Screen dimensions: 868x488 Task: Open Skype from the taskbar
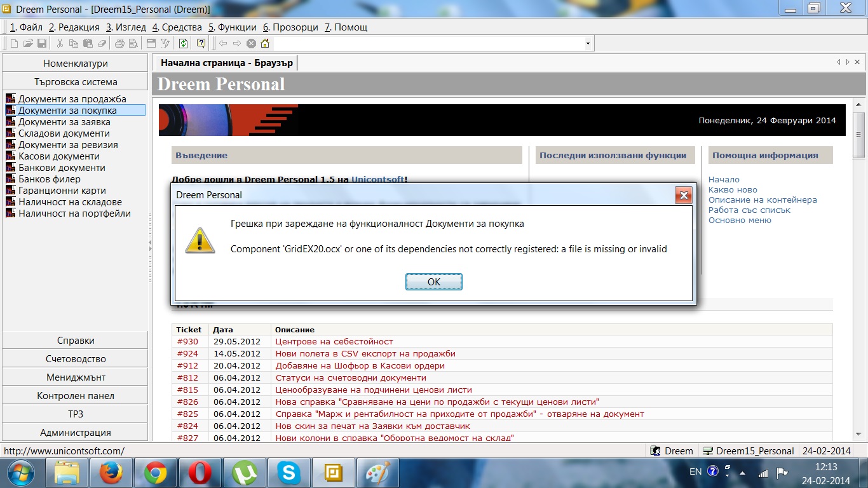tap(289, 473)
